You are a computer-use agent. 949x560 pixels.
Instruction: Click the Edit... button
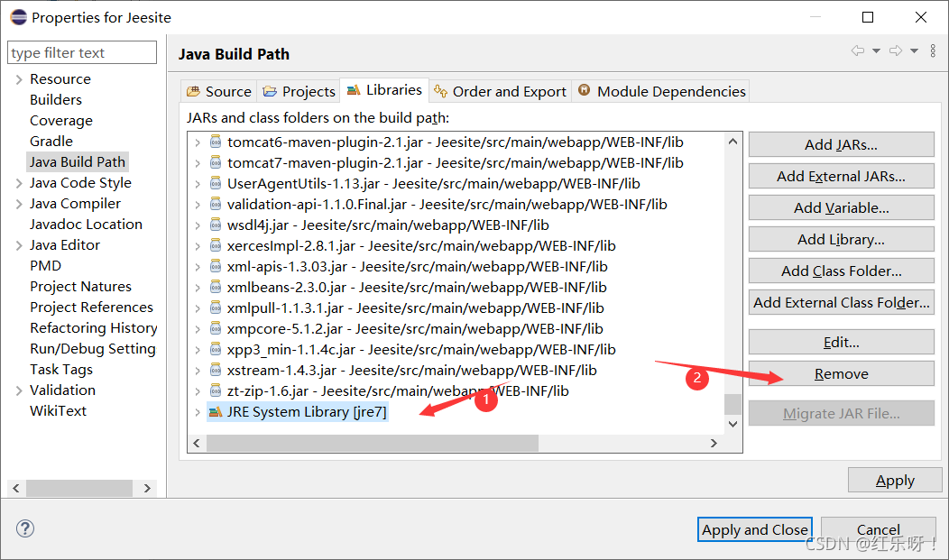point(842,343)
